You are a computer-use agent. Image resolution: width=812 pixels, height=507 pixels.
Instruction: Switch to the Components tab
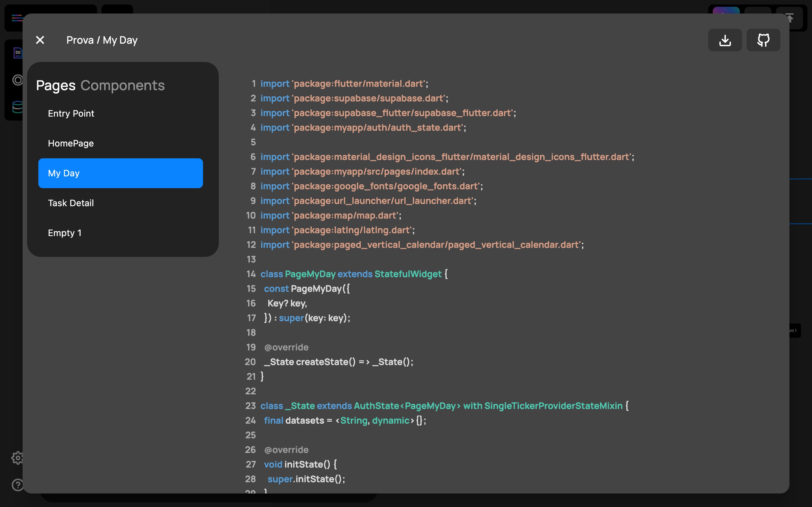(122, 86)
